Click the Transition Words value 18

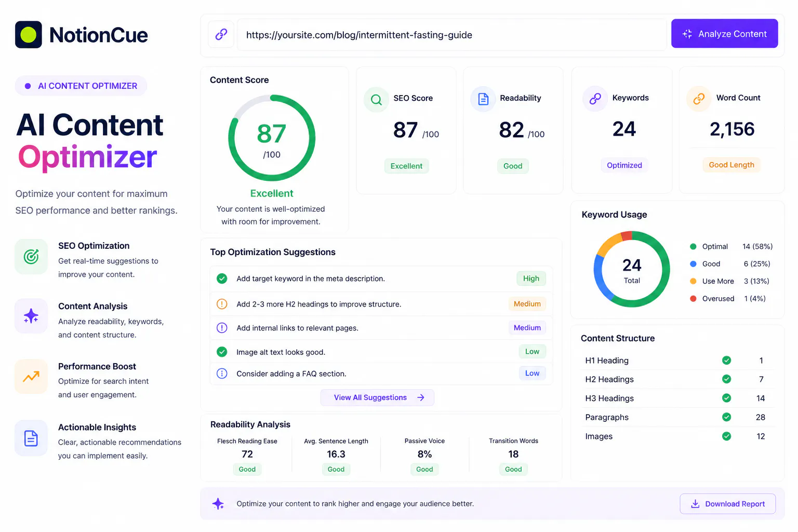(513, 454)
